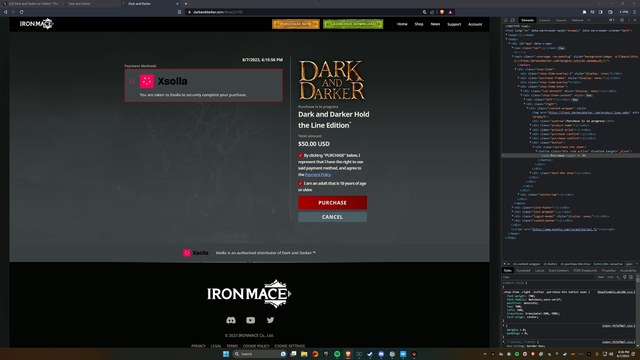Viewport: 640px width, 360px height.
Task: Open File Explorer from the taskbar
Action: coord(304,354)
